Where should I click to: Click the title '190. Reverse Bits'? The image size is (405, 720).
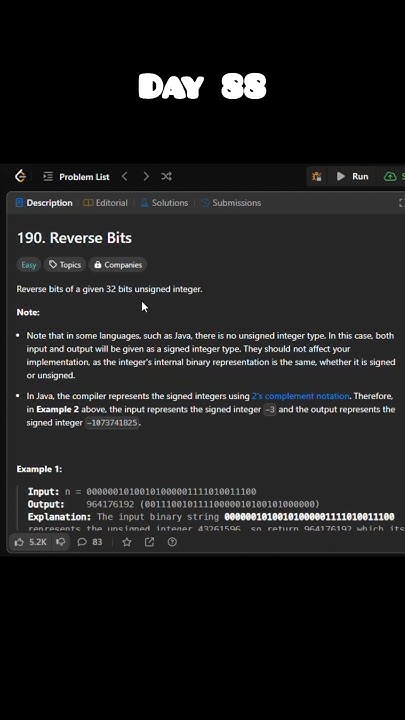click(74, 238)
